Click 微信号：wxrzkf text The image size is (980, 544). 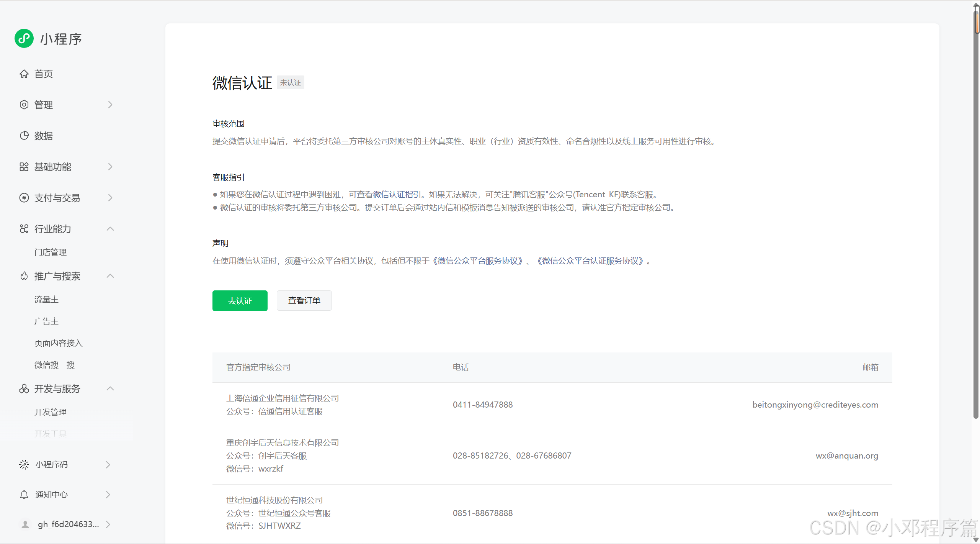(x=255, y=469)
